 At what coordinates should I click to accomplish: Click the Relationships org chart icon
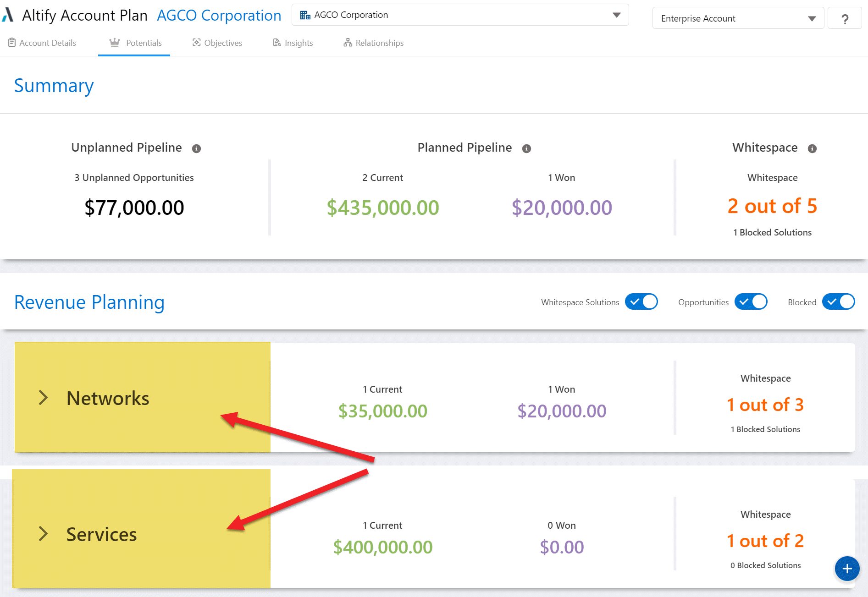coord(348,43)
